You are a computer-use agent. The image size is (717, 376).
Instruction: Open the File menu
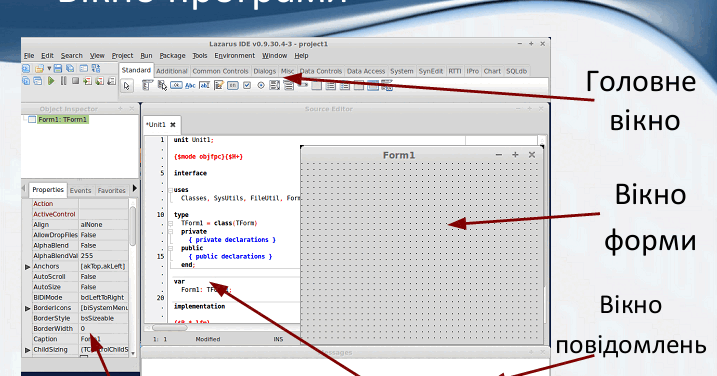click(x=29, y=55)
